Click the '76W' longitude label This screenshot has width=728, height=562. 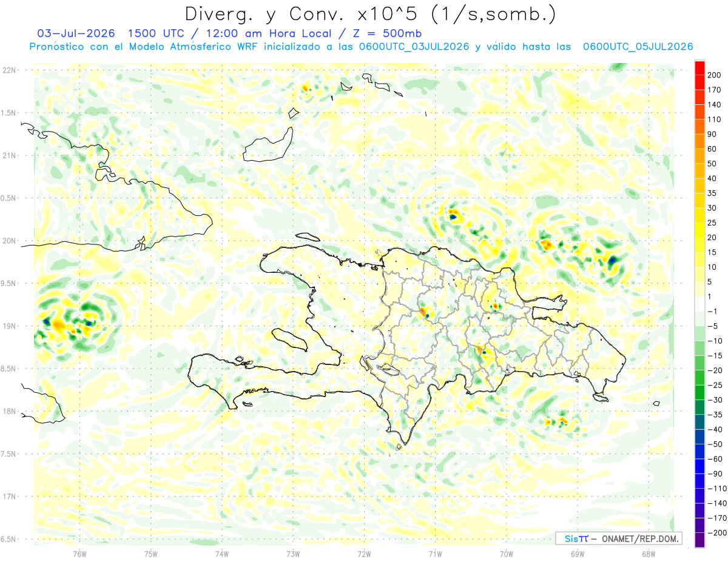click(79, 553)
